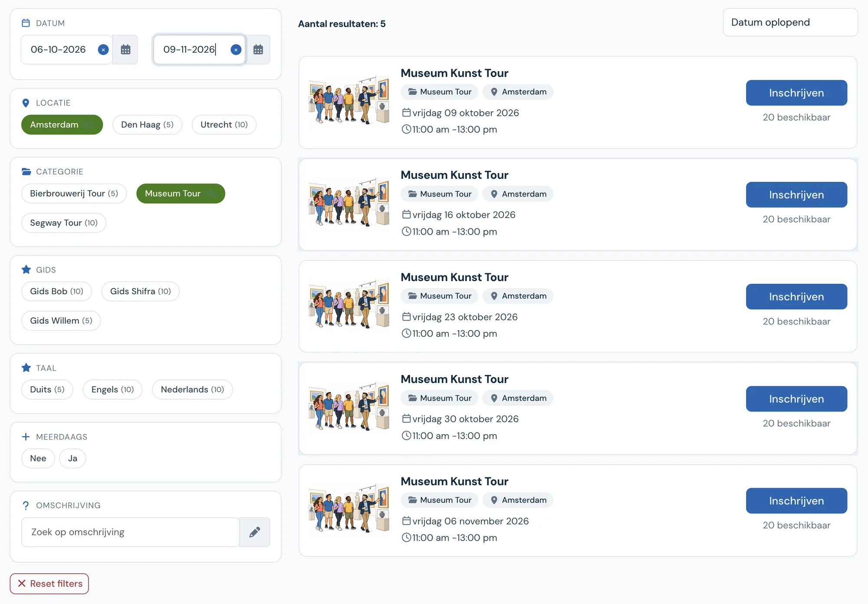Filter by Nederlands language chip

click(x=192, y=390)
